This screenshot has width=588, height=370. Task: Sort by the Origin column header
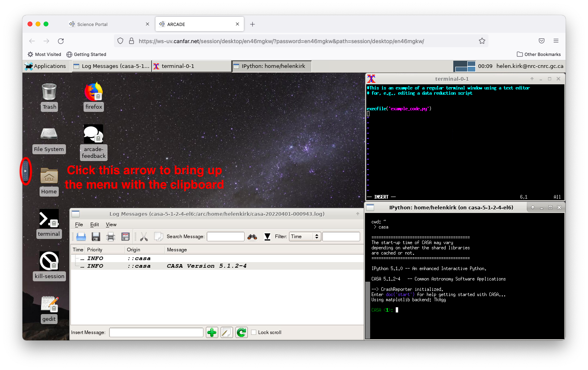(145, 250)
